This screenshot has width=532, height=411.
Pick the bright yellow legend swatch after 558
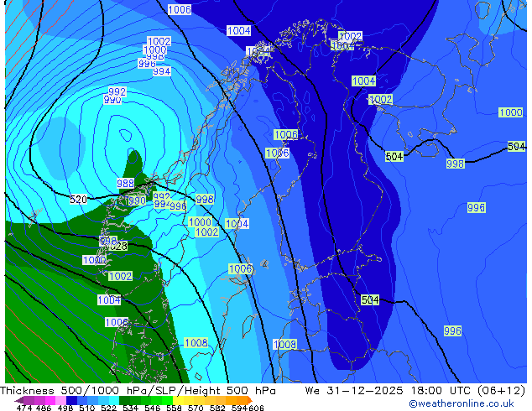pos(178,400)
